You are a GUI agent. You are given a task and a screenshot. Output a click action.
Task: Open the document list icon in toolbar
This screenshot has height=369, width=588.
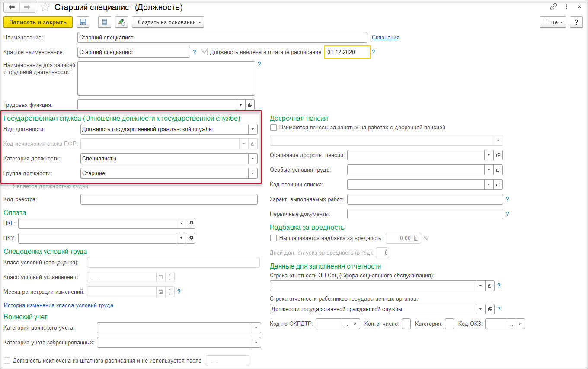(x=105, y=22)
